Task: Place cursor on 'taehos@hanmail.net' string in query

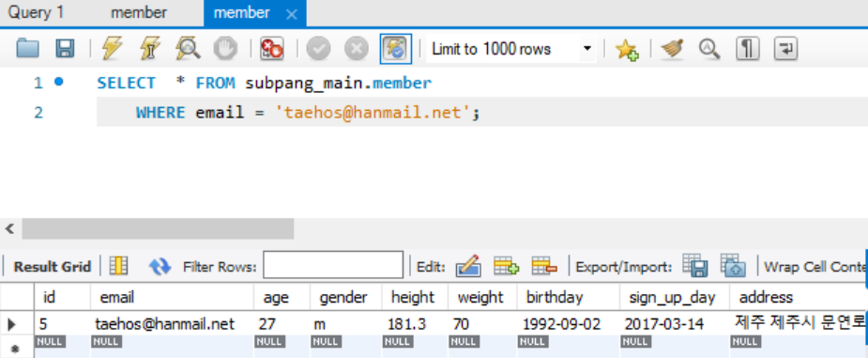Action: point(373,113)
